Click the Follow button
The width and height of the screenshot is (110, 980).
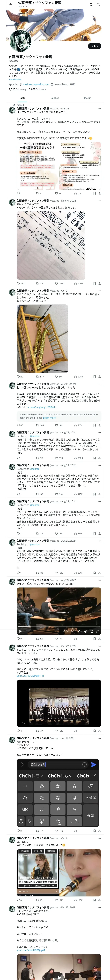pyautogui.click(x=94, y=46)
